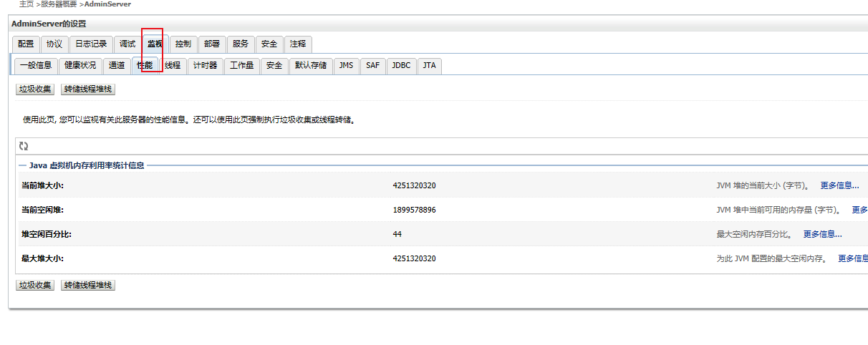
Task: Select the JTA sub-tab
Action: tap(429, 66)
